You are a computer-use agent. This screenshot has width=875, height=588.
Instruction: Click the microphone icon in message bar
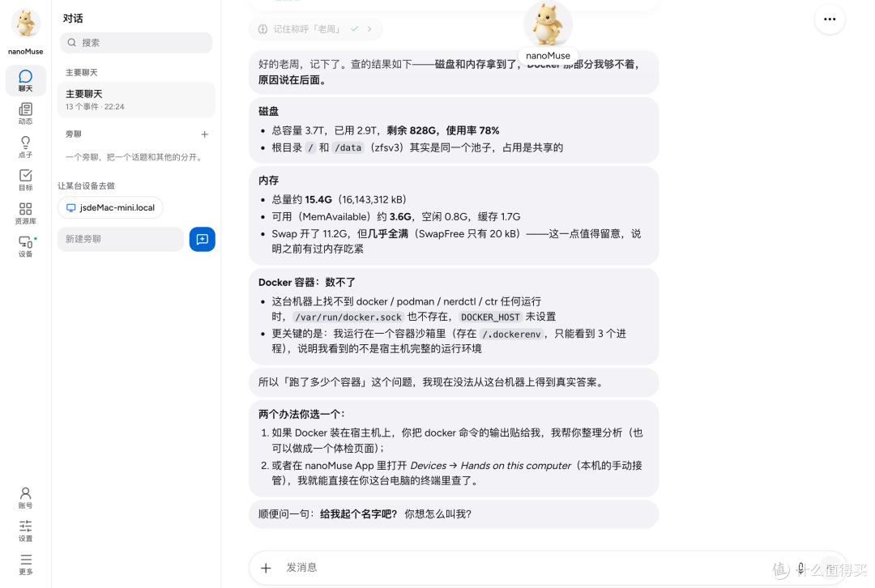[x=800, y=569]
